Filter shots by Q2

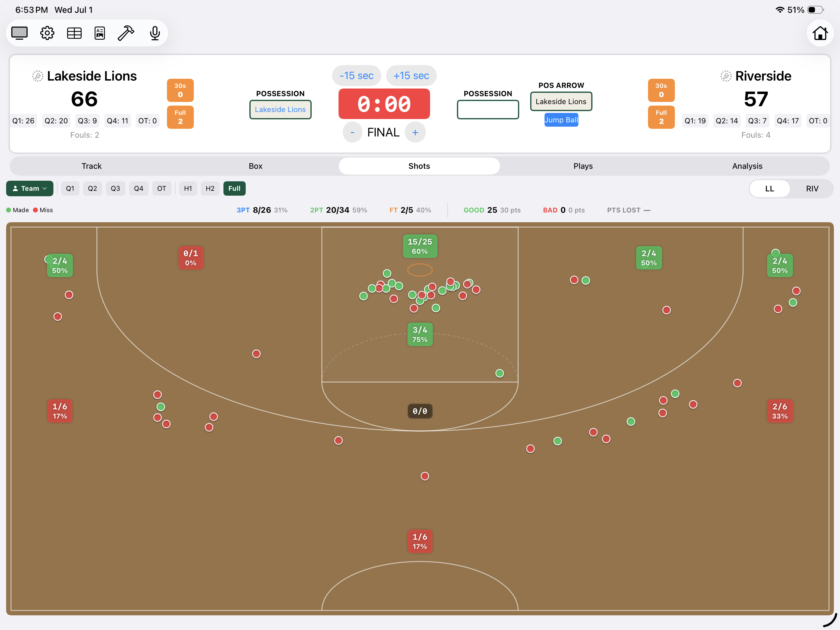point(92,188)
